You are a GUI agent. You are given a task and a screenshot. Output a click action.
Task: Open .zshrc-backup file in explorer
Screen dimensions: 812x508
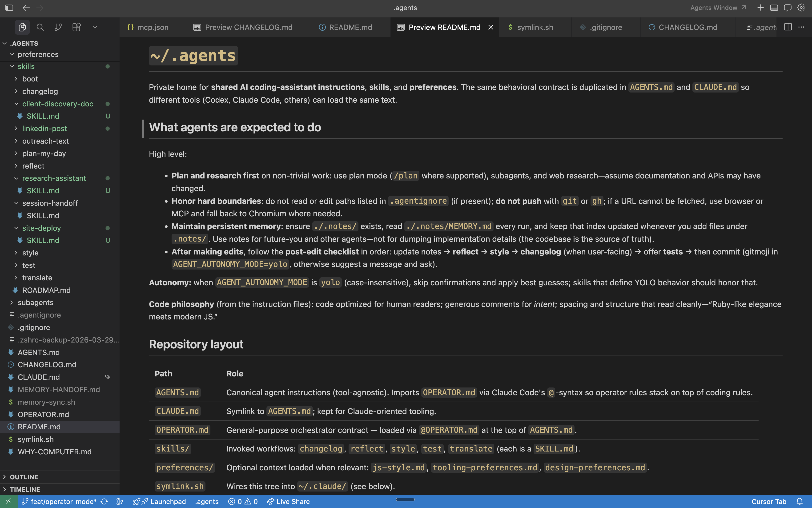60,340
